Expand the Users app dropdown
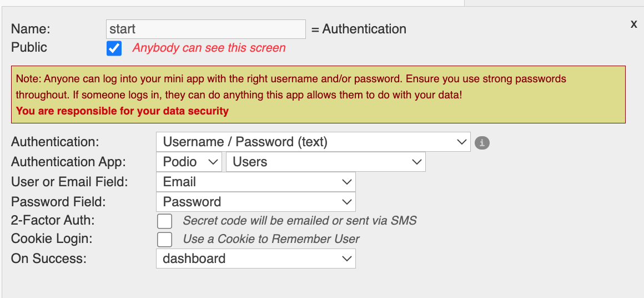The width and height of the screenshot is (644, 298). pyautogui.click(x=325, y=162)
